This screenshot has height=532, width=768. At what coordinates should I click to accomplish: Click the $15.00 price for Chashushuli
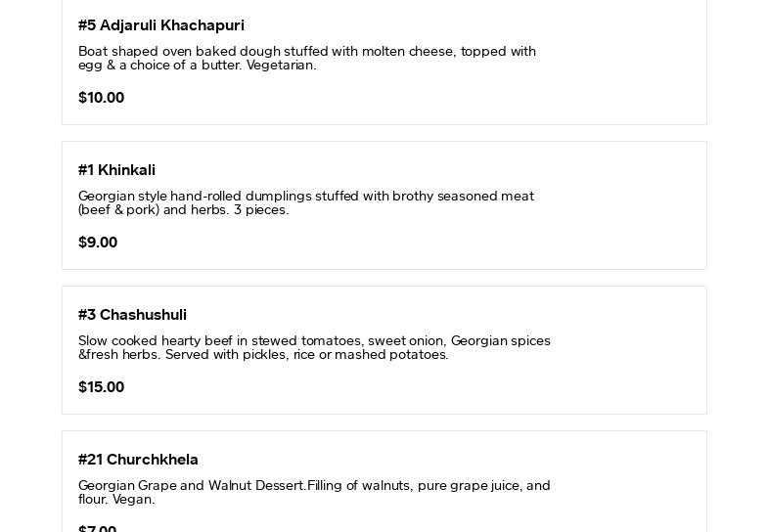click(x=101, y=387)
